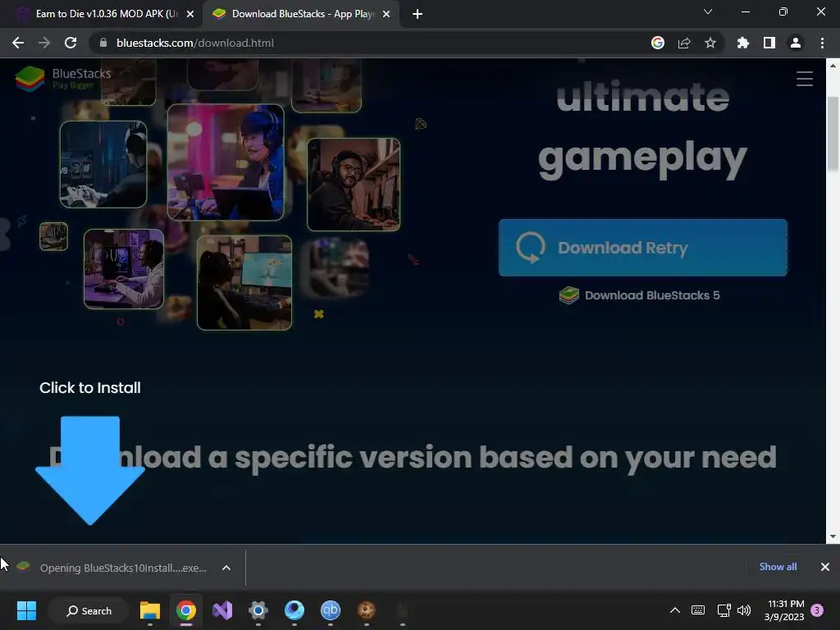Click the gamer holding controller photo
Image resolution: width=840 pixels, height=630 pixels.
[x=103, y=164]
